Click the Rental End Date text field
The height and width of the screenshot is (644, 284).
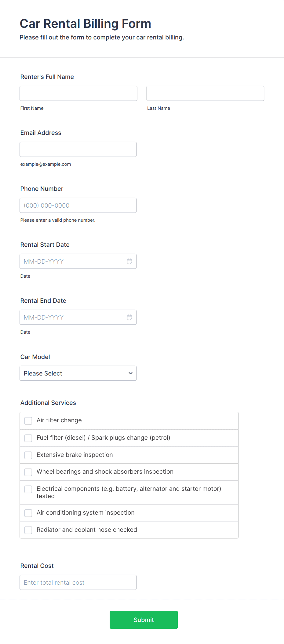pos(70,317)
